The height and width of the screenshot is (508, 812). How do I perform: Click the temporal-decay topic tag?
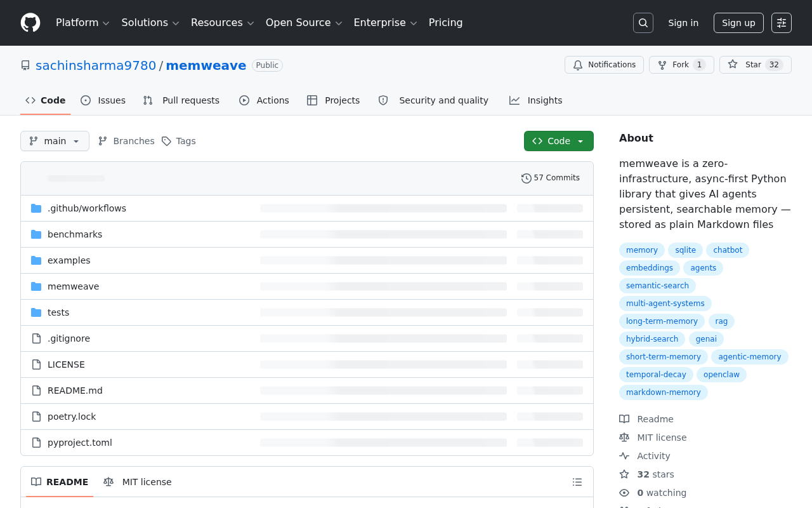coord(656,375)
